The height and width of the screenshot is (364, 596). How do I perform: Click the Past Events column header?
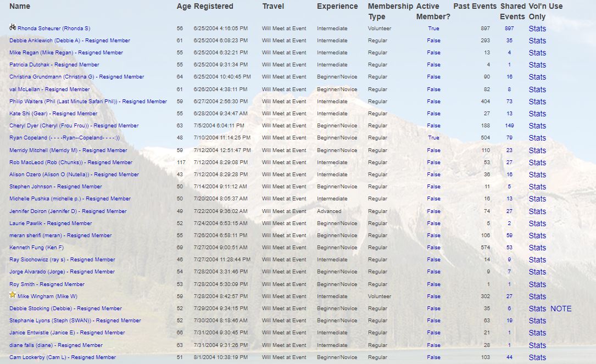pos(475,7)
